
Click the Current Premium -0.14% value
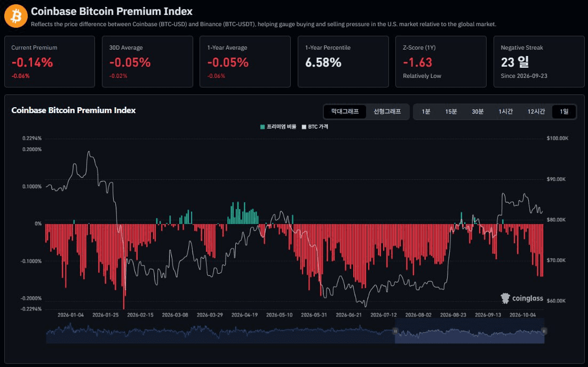click(x=32, y=62)
